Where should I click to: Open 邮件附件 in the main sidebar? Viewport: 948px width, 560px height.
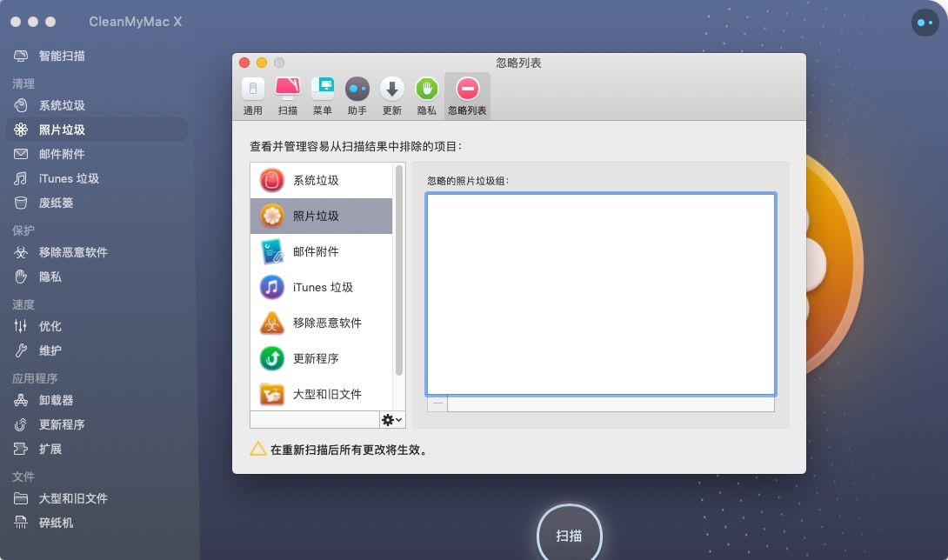tap(97, 154)
